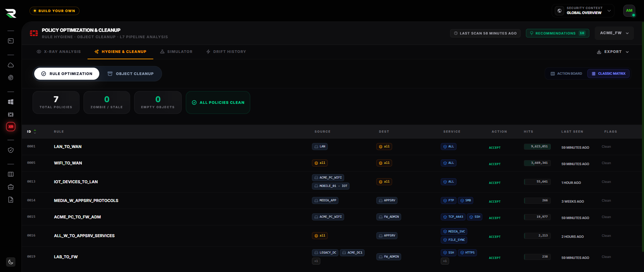This screenshot has width=644, height=272.
Task: Select the Windows logo sidebar icon
Action: pyautogui.click(x=11, y=102)
